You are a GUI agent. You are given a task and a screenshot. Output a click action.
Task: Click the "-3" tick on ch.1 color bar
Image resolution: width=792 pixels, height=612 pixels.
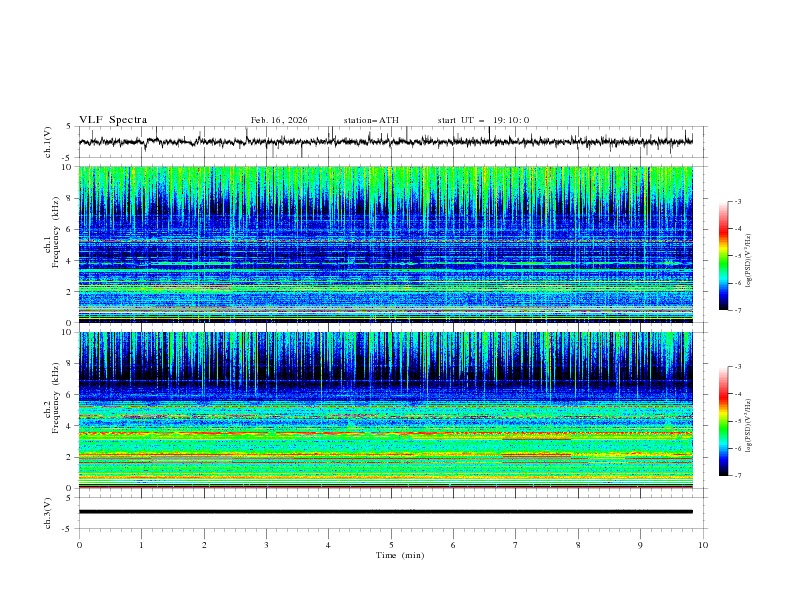coord(737,201)
